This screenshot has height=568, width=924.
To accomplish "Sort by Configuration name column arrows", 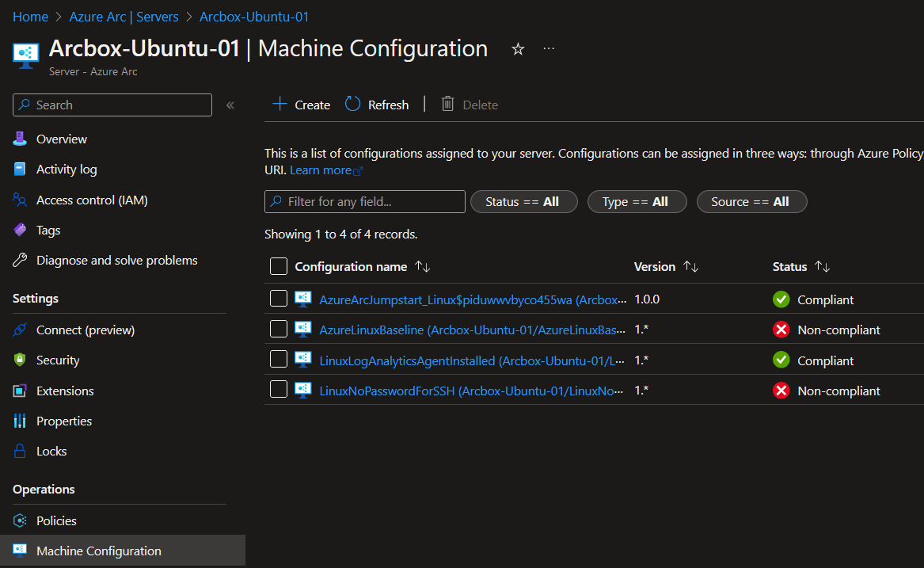I will [423, 267].
